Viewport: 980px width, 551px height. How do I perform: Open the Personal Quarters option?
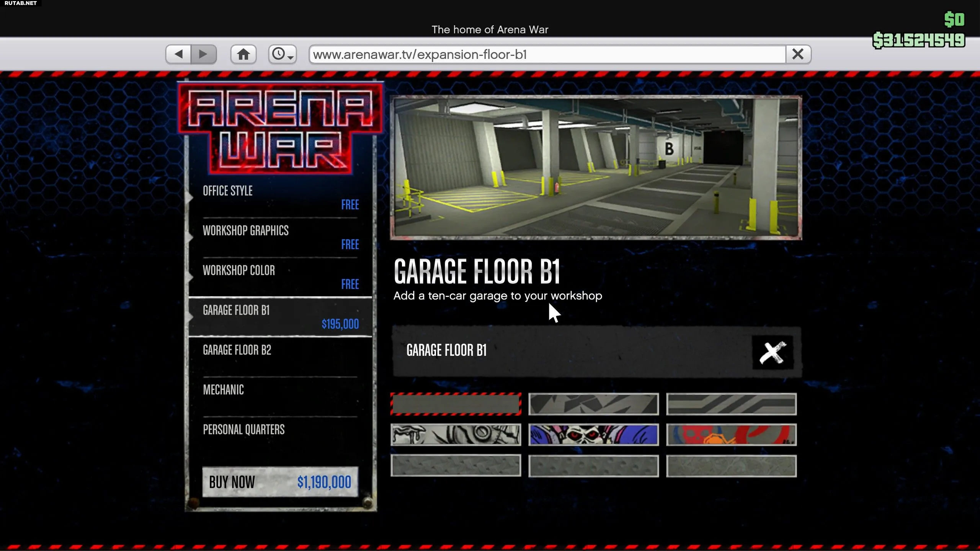coord(279,435)
